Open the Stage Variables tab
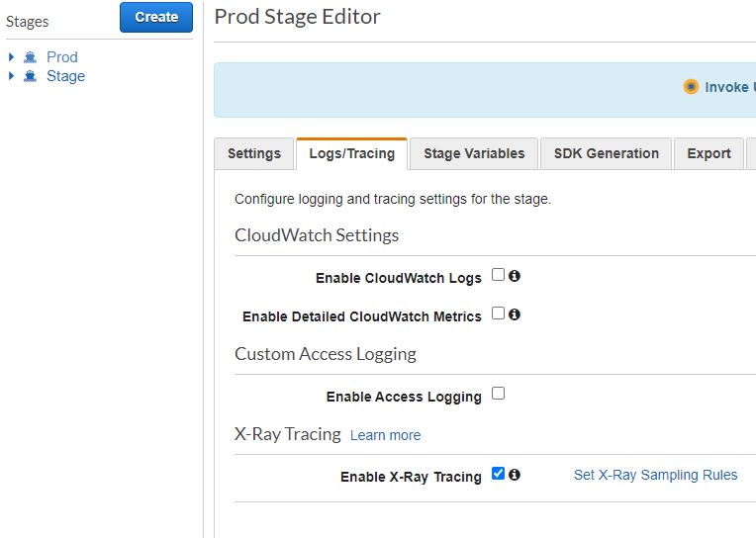Screen dimensions: 756x538 click(x=474, y=153)
